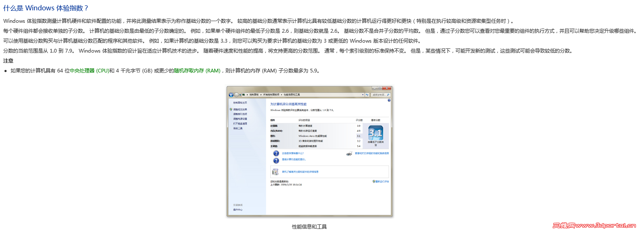
Task: Open 查看和打印详细的性能和系统信息 link
Action: pyautogui.click(x=372, y=153)
